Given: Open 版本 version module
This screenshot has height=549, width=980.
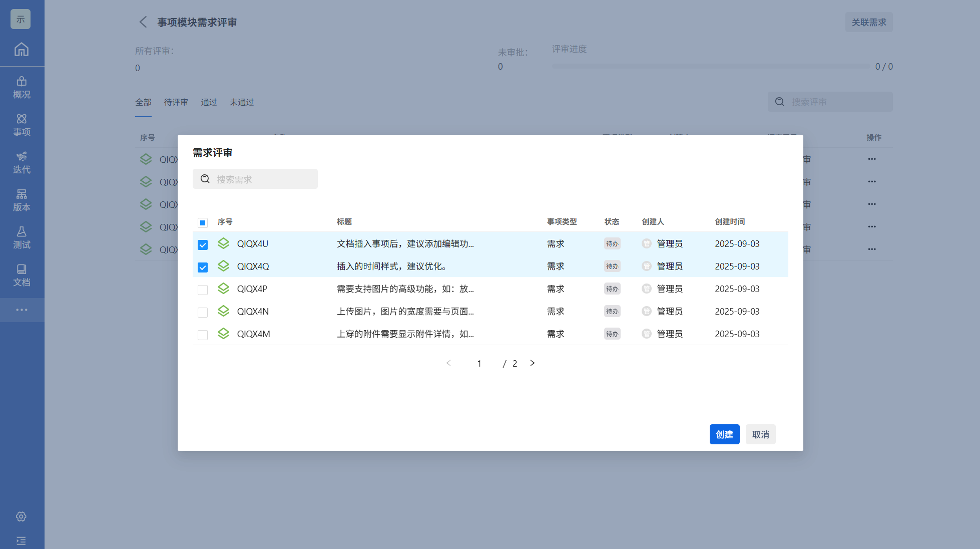Looking at the screenshot, I should 22,200.
